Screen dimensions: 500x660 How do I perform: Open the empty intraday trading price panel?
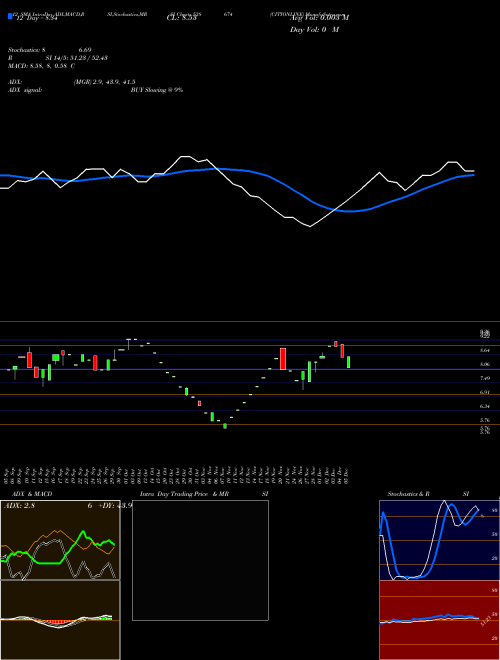coord(200,560)
